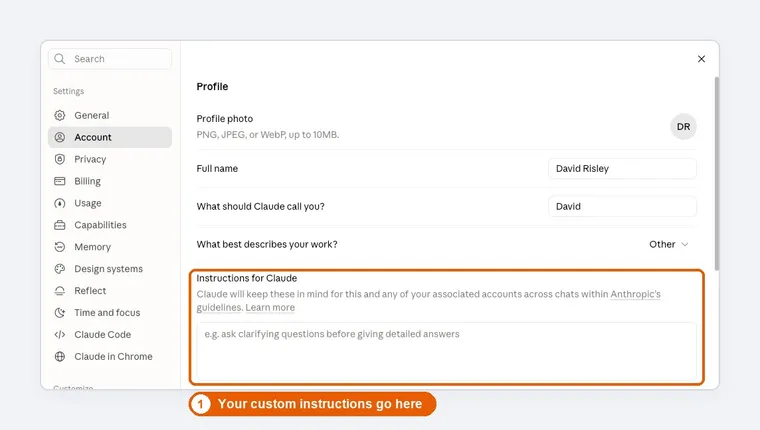Open the General settings section
Screen dimensions: 760x430
point(110,115)
